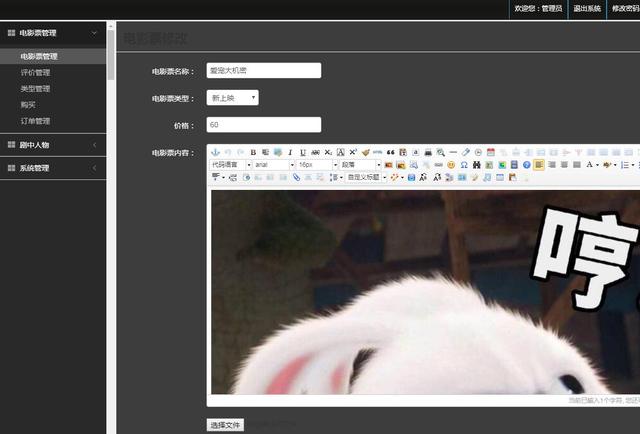Open the list style dropdown arrow
This screenshot has width=640, height=434.
(633, 165)
